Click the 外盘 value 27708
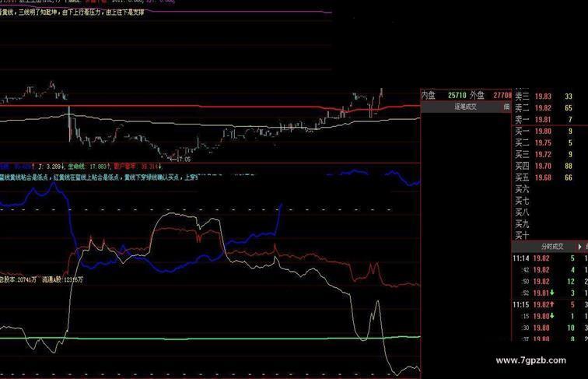588x379 pixels. click(x=502, y=95)
